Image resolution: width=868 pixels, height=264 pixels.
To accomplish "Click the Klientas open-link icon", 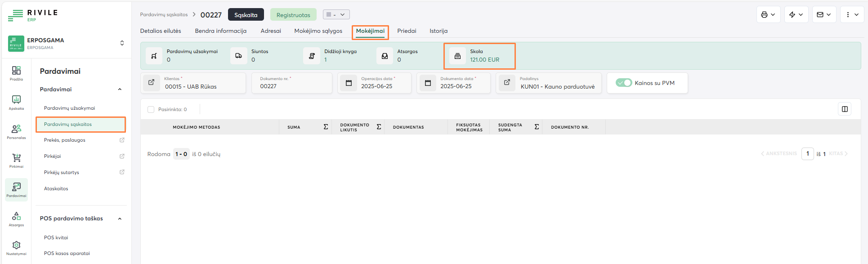I will [x=152, y=83].
